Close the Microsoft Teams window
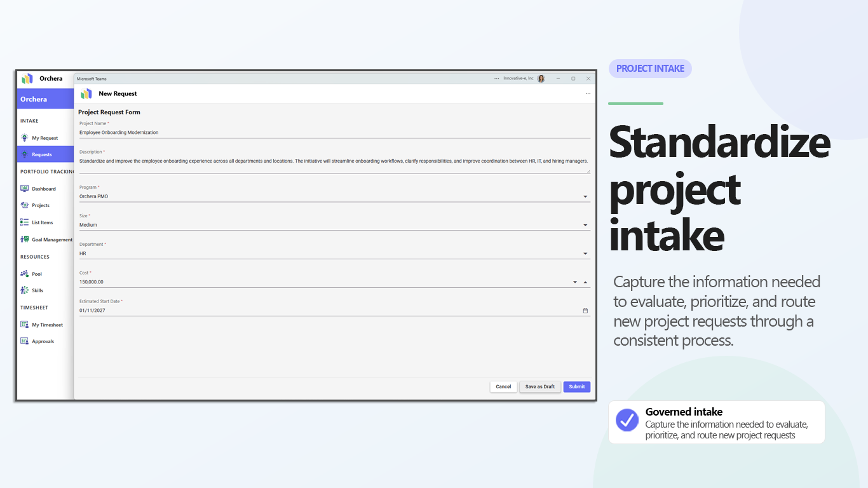 click(588, 79)
